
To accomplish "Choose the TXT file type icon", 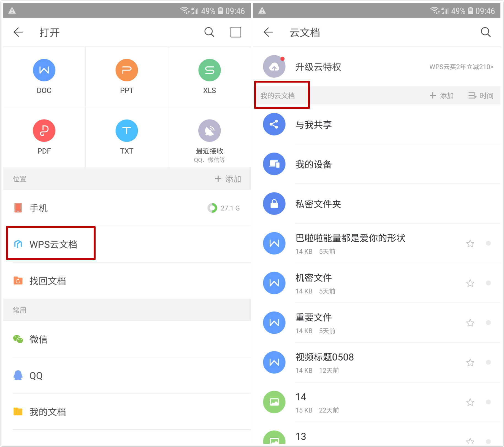I will coord(127,131).
